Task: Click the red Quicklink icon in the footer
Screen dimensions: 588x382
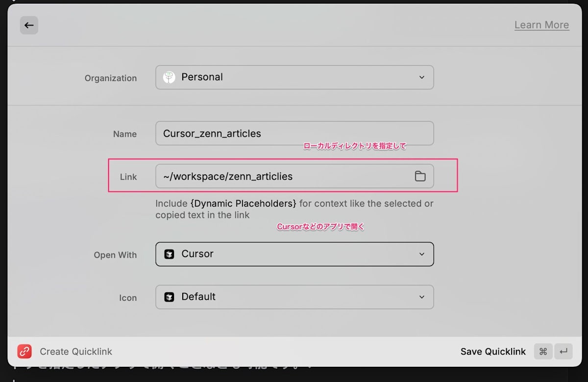Action: [x=24, y=351]
